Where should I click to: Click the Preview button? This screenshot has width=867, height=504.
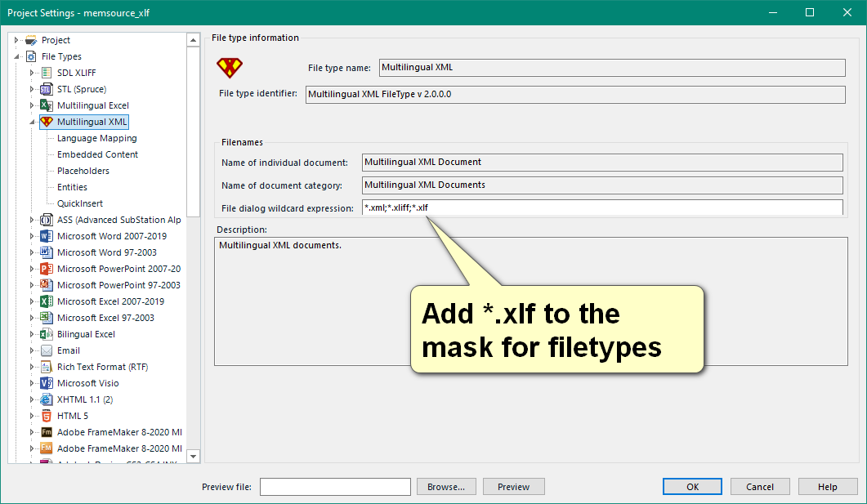(514, 487)
